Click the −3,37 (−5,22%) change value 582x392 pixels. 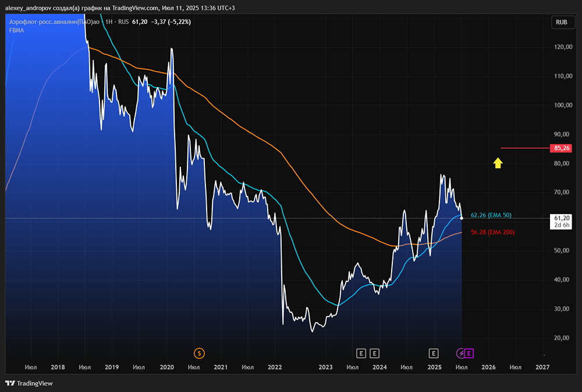171,22
